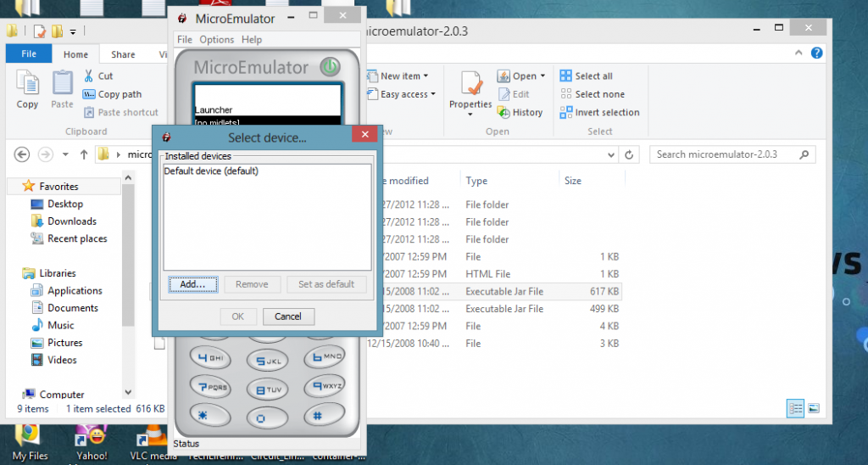Open the My Files desktop shortcut
The image size is (868, 465).
pyautogui.click(x=30, y=444)
